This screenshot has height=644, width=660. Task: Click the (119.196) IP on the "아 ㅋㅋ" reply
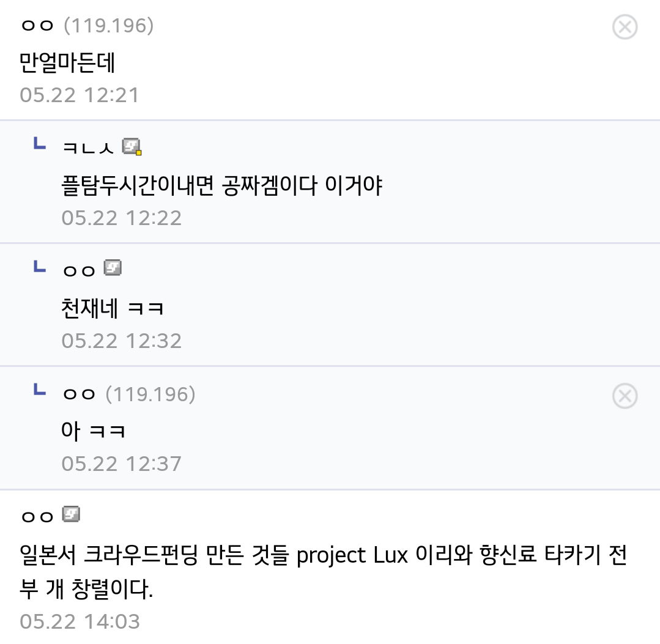point(150,394)
